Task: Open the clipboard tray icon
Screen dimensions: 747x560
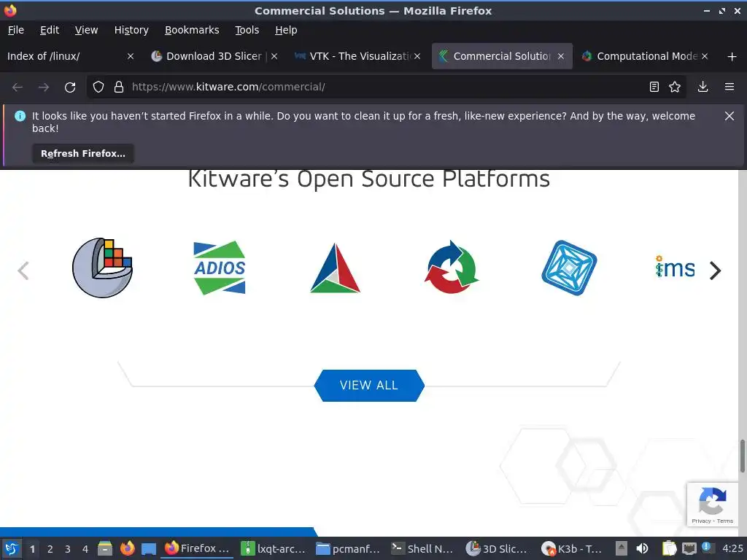Action: click(669, 548)
